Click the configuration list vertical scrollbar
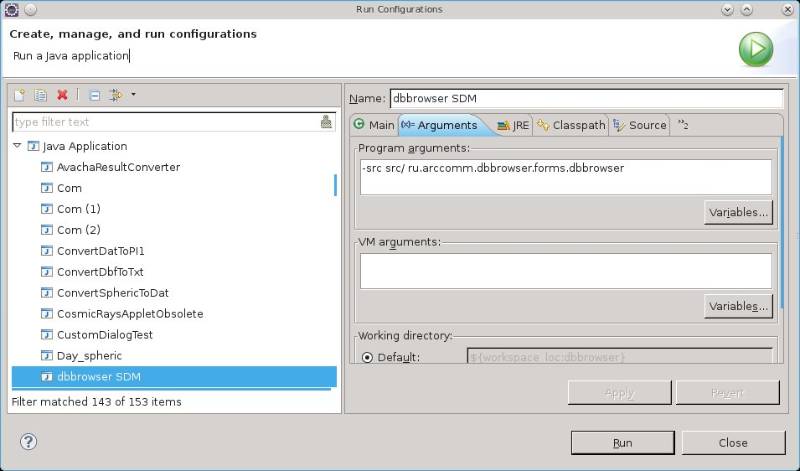The width and height of the screenshot is (800, 471). [x=335, y=186]
